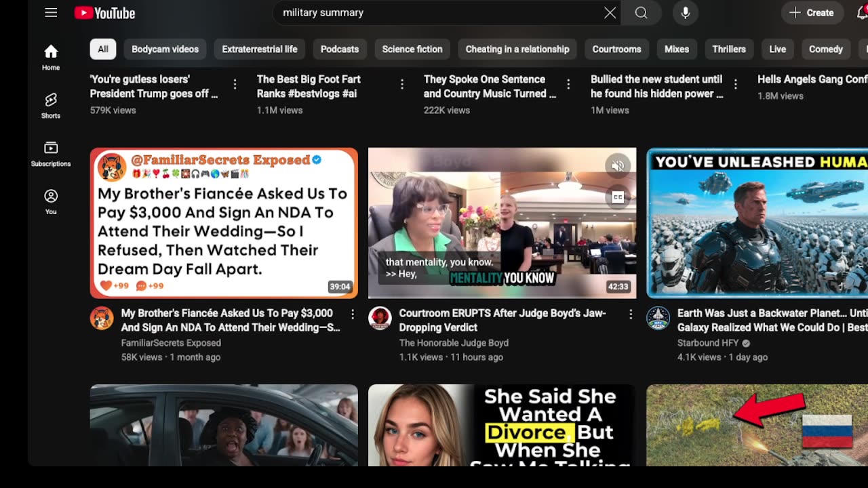Open the You page in the sidebar
Viewport: 868px width, 488px height.
(x=51, y=202)
